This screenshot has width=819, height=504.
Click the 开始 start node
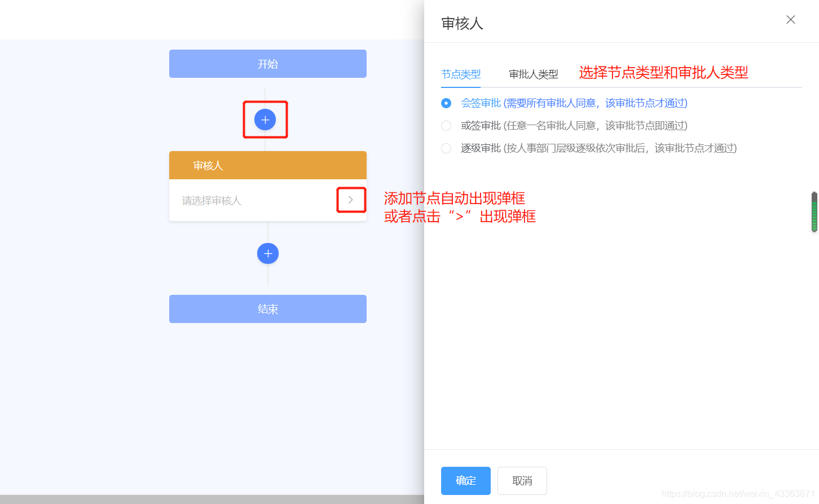[267, 64]
